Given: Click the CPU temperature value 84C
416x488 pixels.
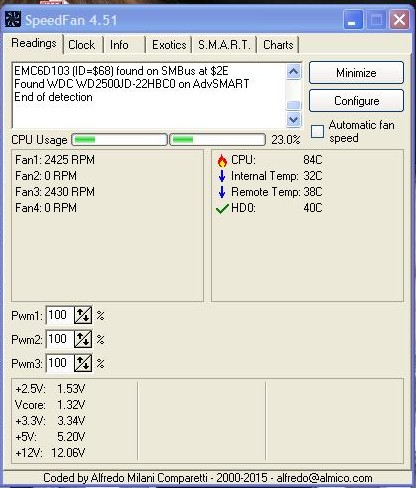Looking at the screenshot, I should pos(313,160).
